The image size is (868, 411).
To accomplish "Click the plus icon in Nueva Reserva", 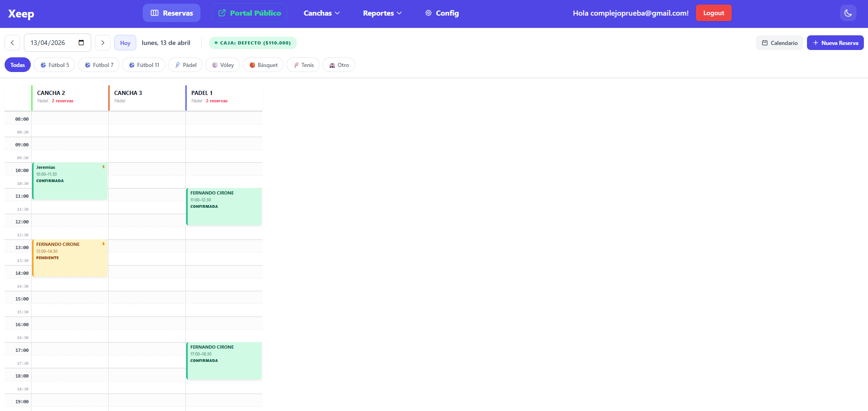I will 816,43.
